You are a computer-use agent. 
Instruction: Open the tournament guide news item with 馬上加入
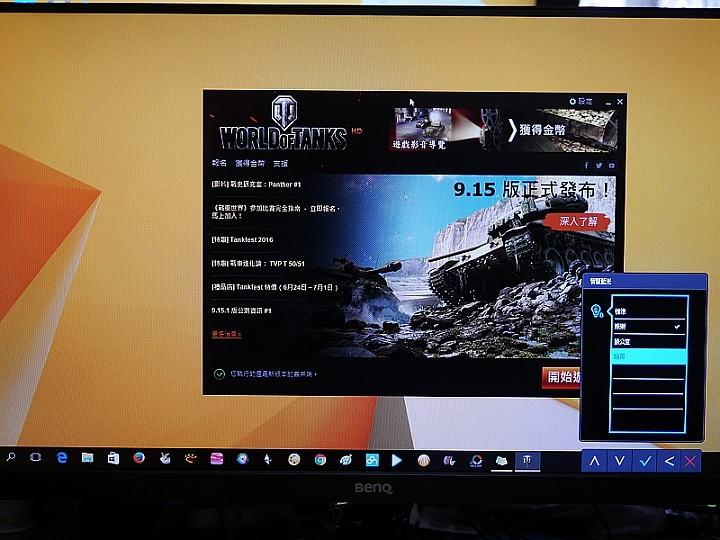point(276,212)
